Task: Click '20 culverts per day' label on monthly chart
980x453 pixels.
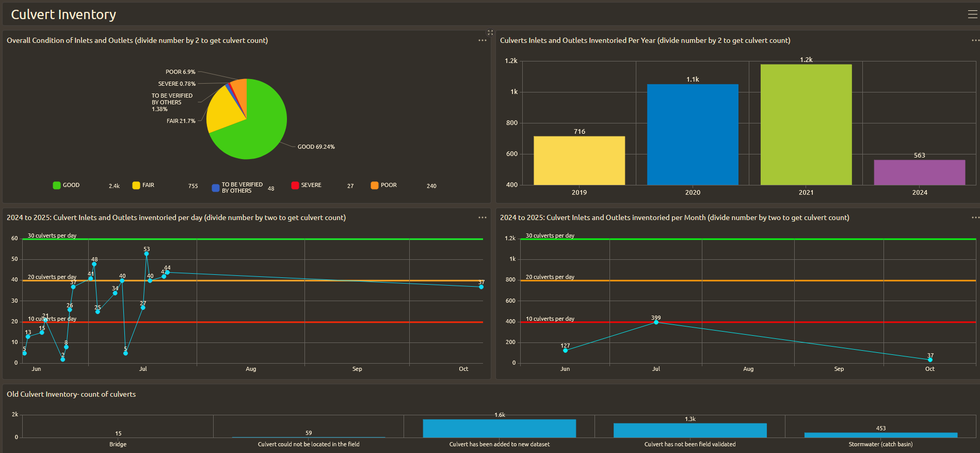Action: [x=550, y=277]
